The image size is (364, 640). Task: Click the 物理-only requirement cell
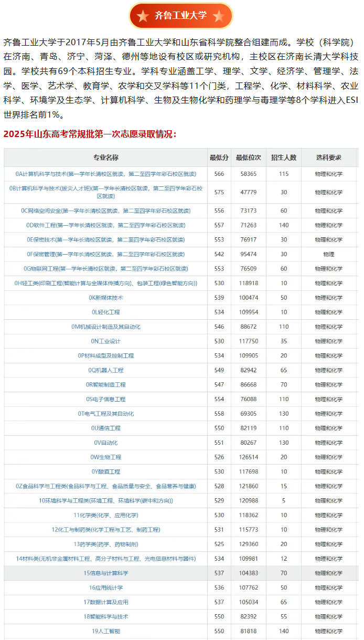click(329, 254)
